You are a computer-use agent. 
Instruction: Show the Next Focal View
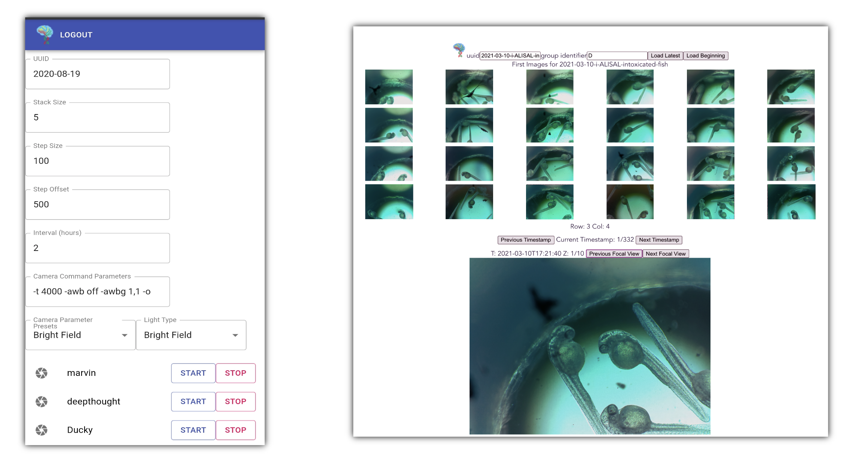(x=665, y=254)
